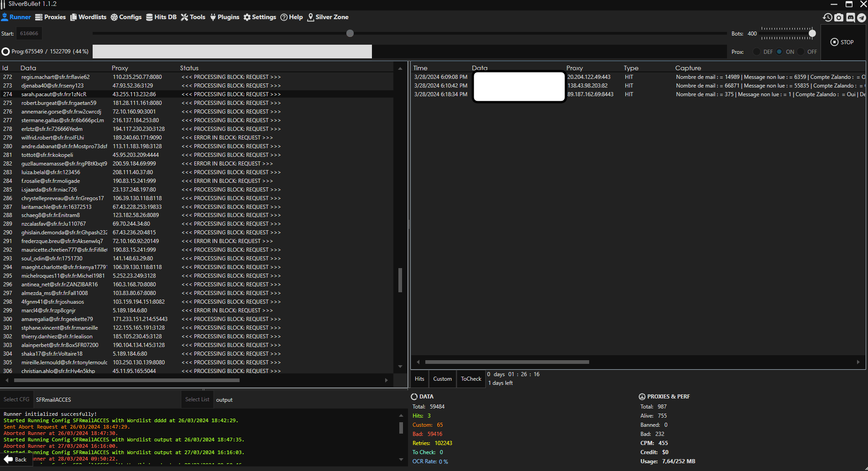
Task: Click the Telegram paper plane icon
Action: [862, 17]
